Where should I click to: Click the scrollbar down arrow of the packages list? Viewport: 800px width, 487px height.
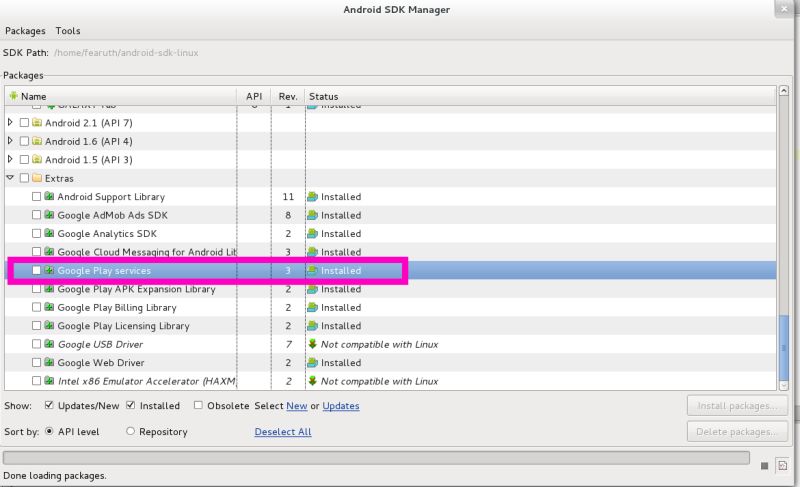[784, 386]
